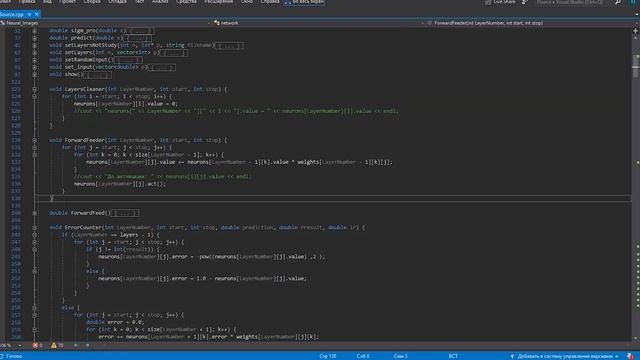Click 'Добавить в систему управления версиями'
640x360 pixels.
(564, 356)
